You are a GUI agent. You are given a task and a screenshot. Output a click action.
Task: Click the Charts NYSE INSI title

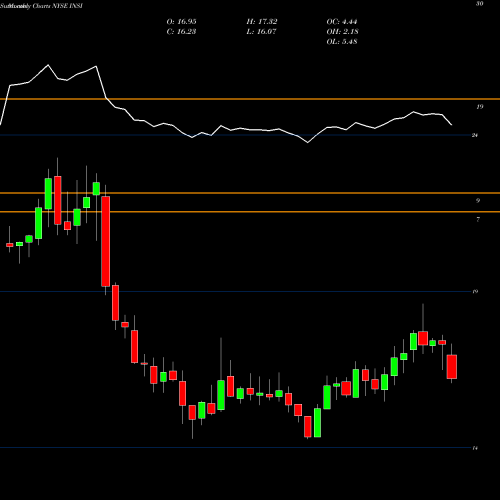coord(58,6)
